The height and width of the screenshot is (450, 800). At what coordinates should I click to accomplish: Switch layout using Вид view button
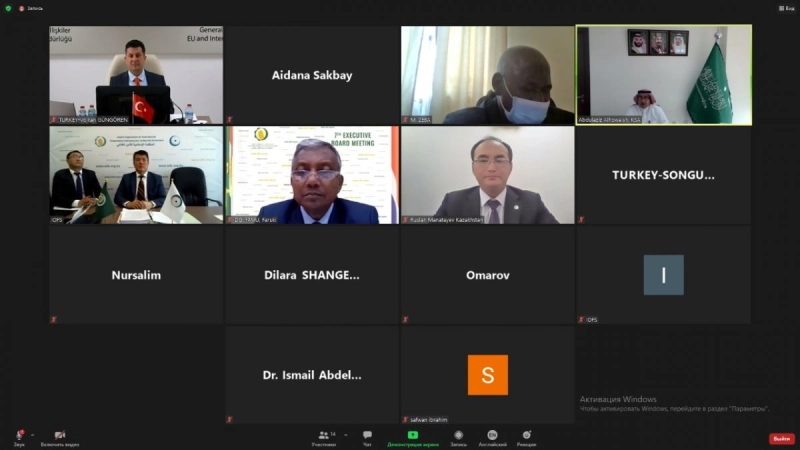[x=787, y=8]
